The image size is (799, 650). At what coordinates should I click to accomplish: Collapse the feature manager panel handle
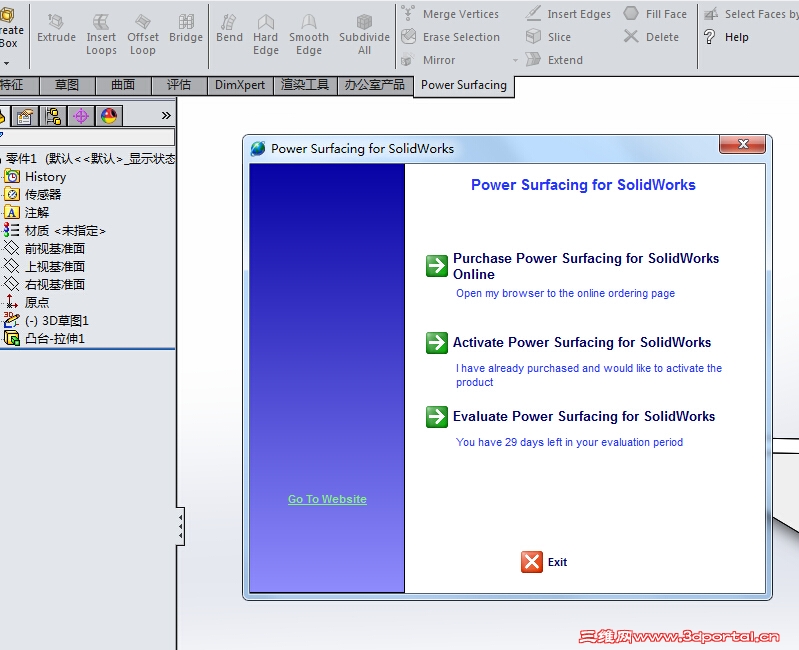coord(181,526)
